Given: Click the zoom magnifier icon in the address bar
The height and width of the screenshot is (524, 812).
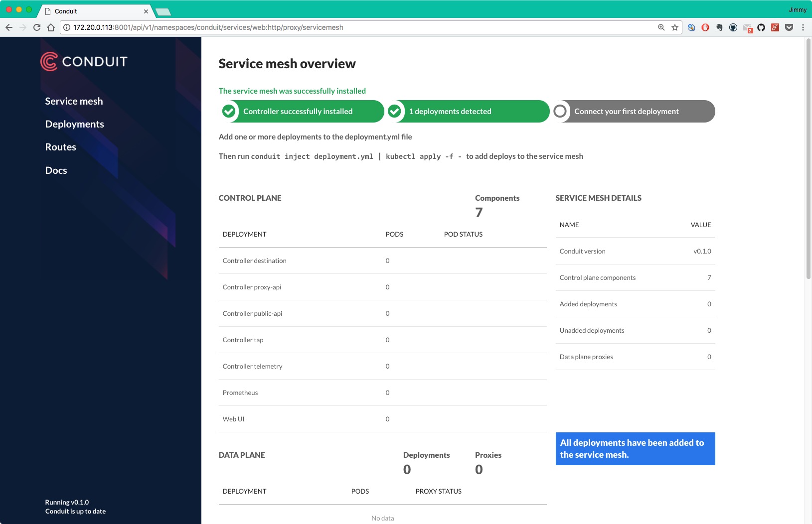Looking at the screenshot, I should click(x=661, y=27).
